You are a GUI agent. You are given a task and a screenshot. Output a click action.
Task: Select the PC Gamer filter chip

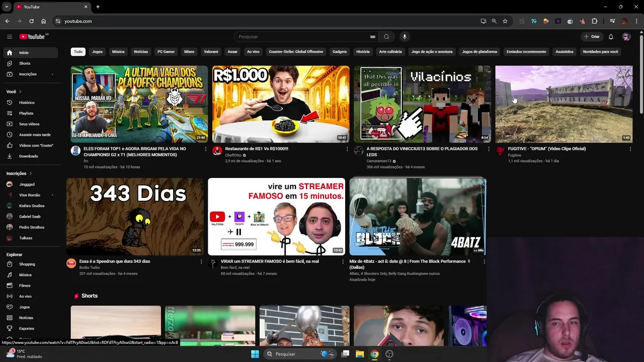coord(166,51)
